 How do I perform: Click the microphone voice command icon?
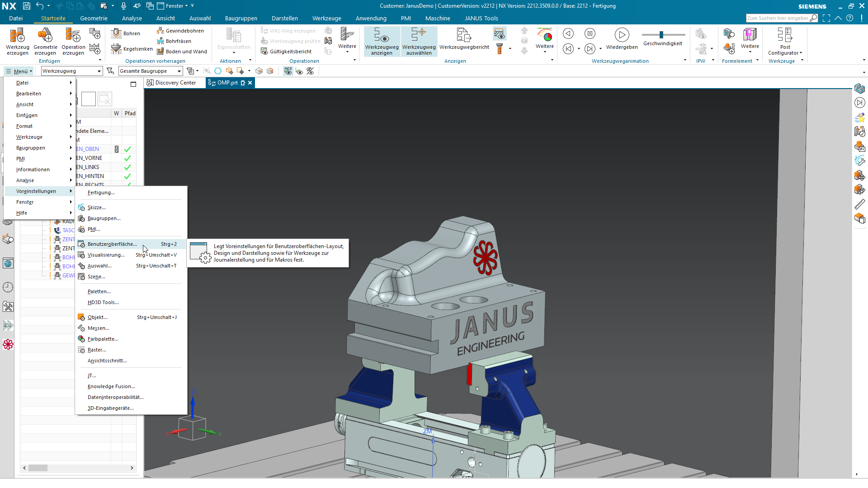[123, 6]
